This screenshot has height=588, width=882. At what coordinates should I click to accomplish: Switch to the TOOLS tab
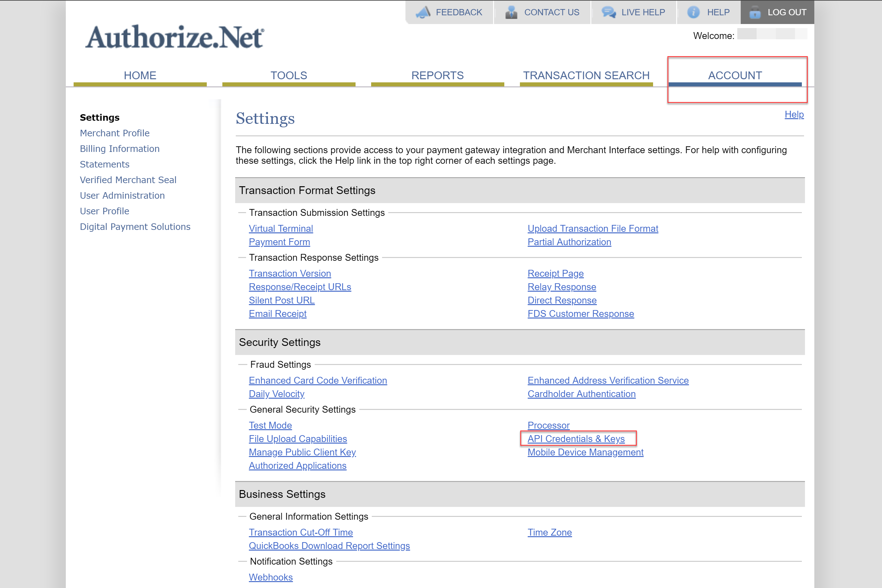click(288, 75)
